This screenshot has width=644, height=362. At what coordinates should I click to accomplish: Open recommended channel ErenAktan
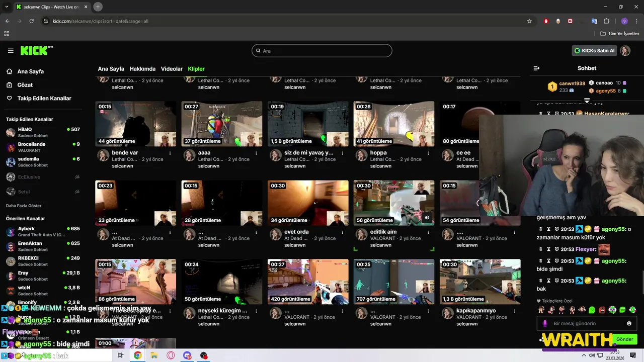coord(43,246)
